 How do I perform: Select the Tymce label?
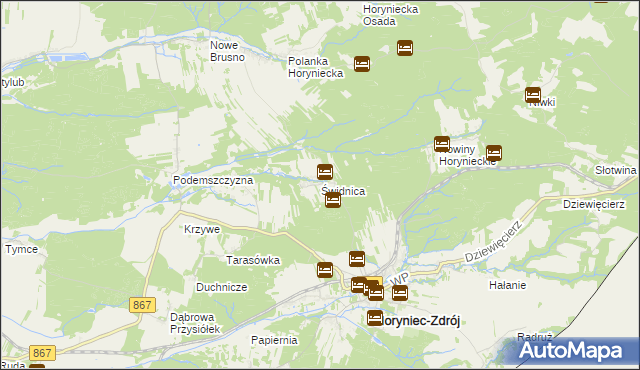22,249
